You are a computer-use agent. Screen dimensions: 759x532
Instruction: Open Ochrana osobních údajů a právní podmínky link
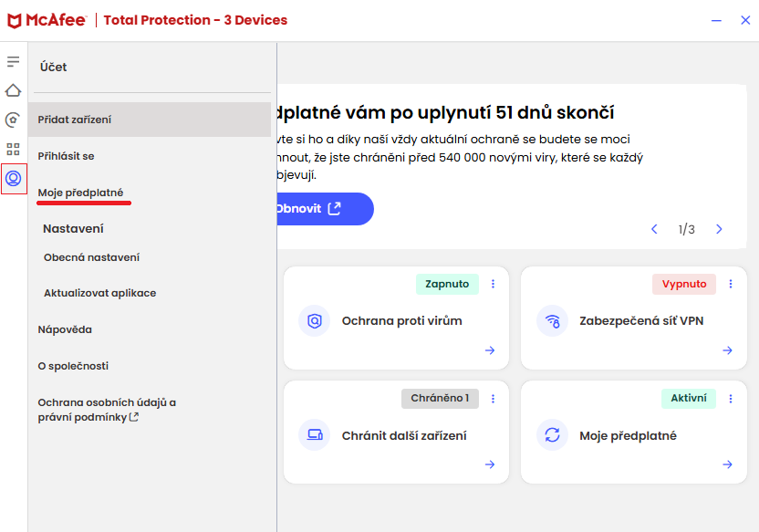107,410
